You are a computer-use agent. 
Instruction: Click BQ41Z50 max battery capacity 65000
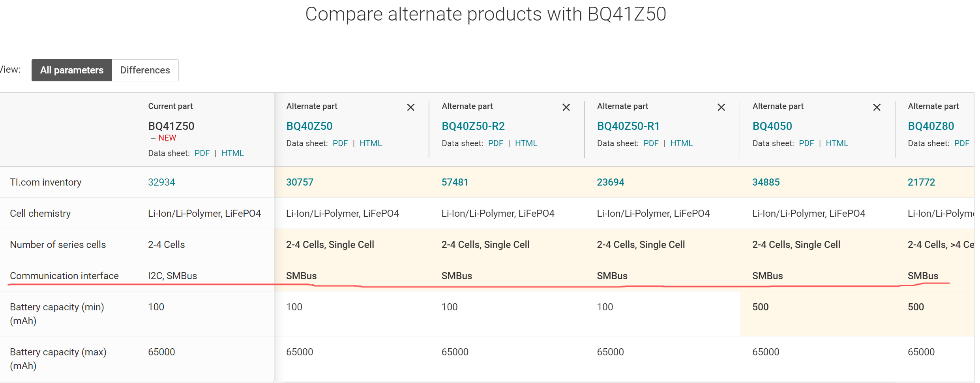click(x=161, y=352)
